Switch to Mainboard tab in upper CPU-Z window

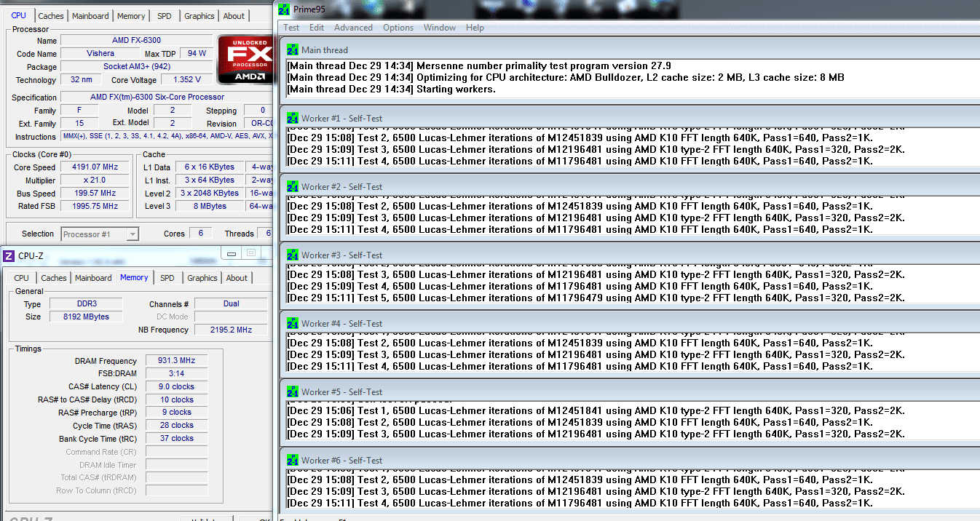(90, 16)
